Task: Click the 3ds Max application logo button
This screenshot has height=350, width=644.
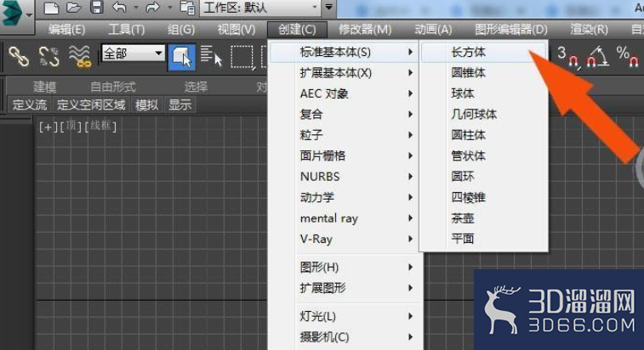Action: (x=15, y=14)
